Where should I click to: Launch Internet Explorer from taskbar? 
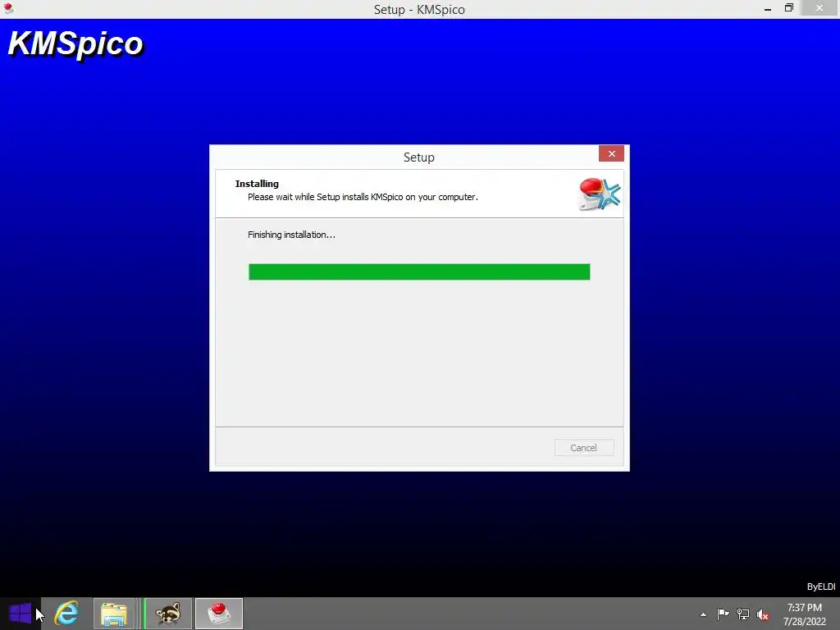[x=66, y=614]
